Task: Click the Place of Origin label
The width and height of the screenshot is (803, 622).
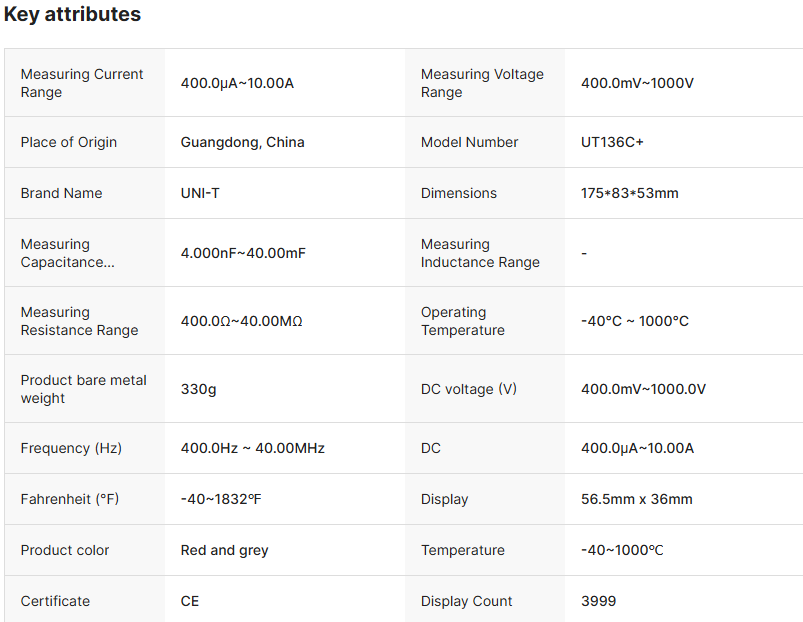Action: point(69,142)
